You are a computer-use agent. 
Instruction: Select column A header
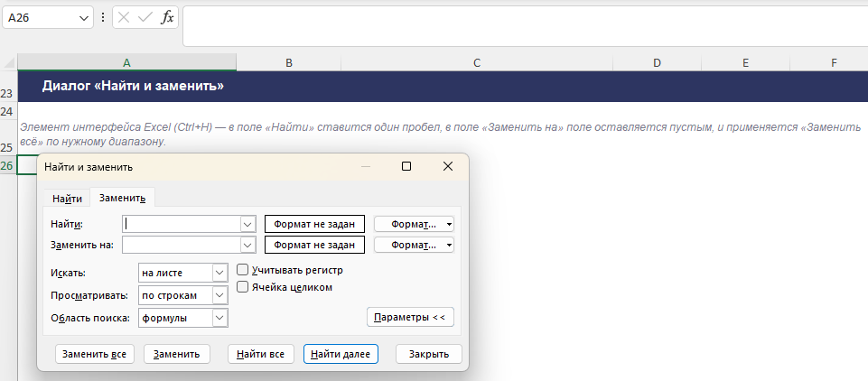click(126, 63)
